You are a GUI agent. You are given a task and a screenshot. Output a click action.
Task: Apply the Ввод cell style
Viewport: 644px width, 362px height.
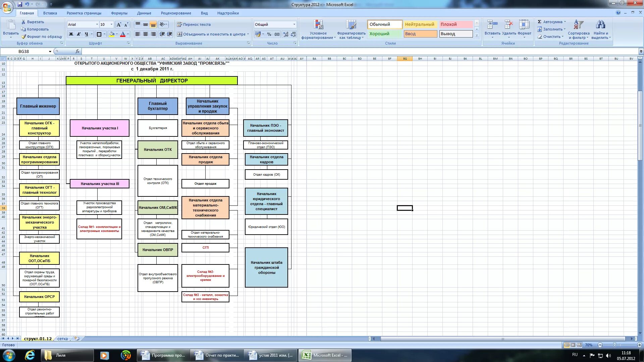[x=420, y=34]
